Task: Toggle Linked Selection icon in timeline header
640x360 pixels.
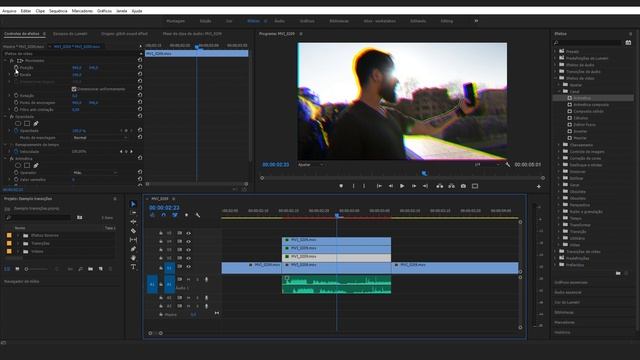Action: click(175, 215)
